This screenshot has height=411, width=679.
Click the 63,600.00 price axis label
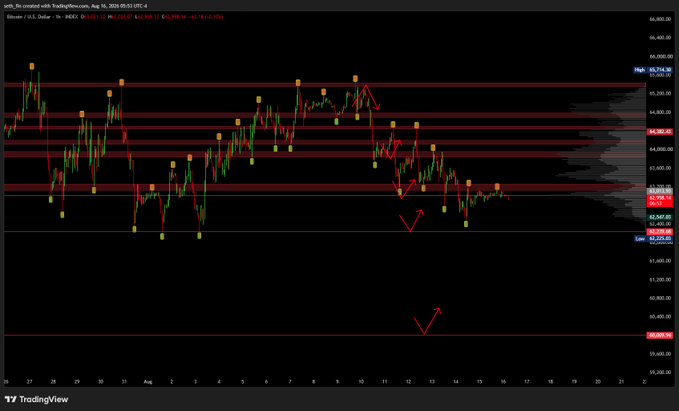pyautogui.click(x=661, y=168)
